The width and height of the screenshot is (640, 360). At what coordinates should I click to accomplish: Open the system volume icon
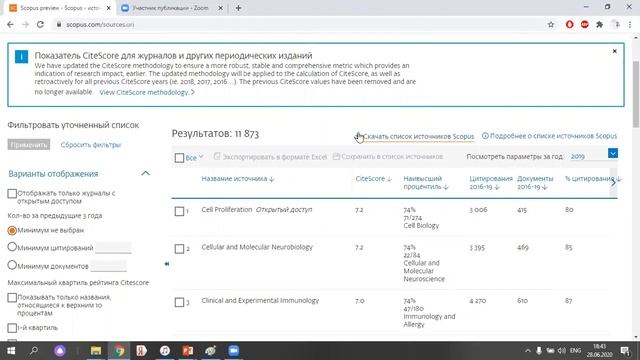[x=562, y=351]
